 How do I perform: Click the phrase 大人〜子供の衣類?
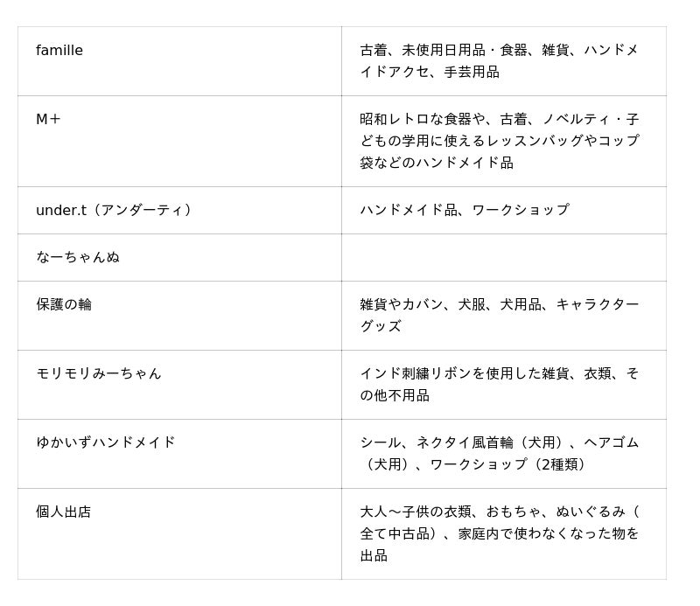[x=416, y=512]
